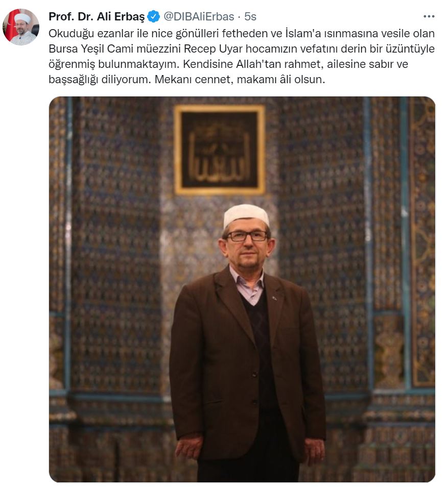The height and width of the screenshot is (487, 448).
Task: Click the man's glasses in the photo
Action: 247,236
